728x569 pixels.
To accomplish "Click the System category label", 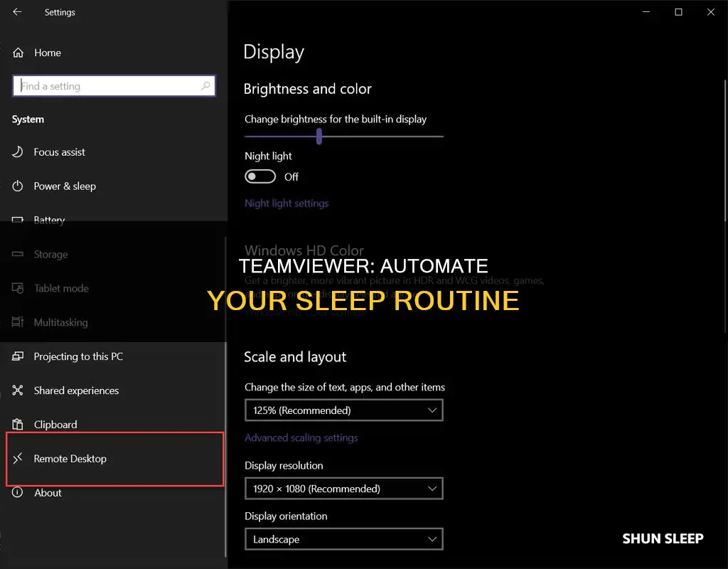I will coord(28,119).
